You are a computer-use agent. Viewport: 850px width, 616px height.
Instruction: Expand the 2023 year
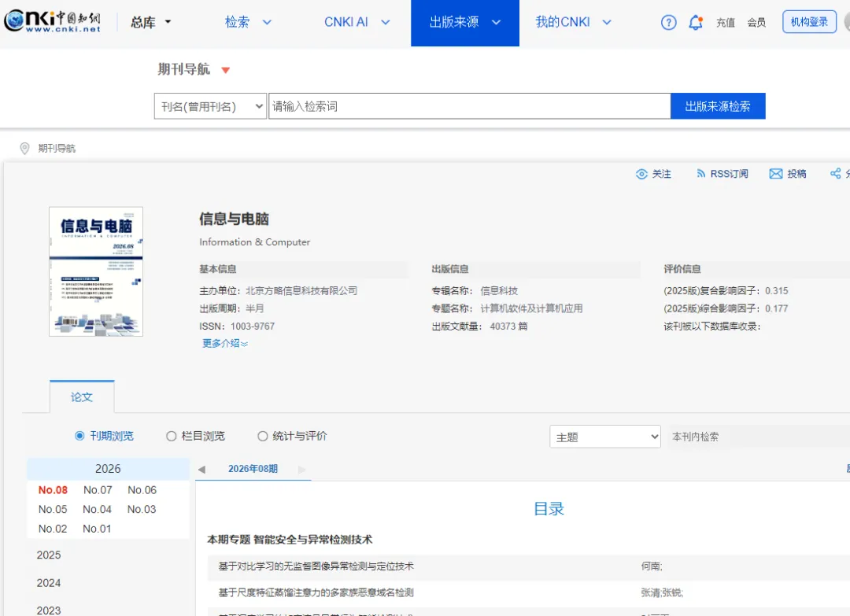click(49, 610)
